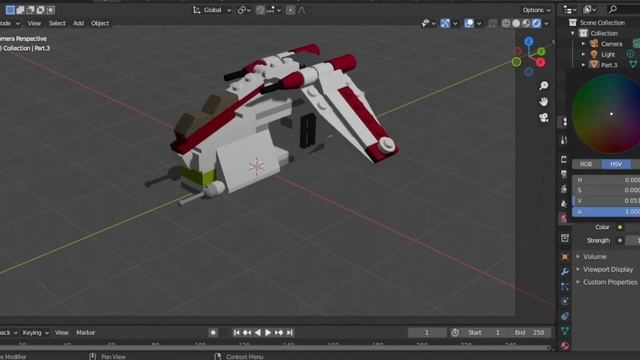Open the View menu in viewport header
Viewport: 640px width, 360px height.
tap(34, 23)
